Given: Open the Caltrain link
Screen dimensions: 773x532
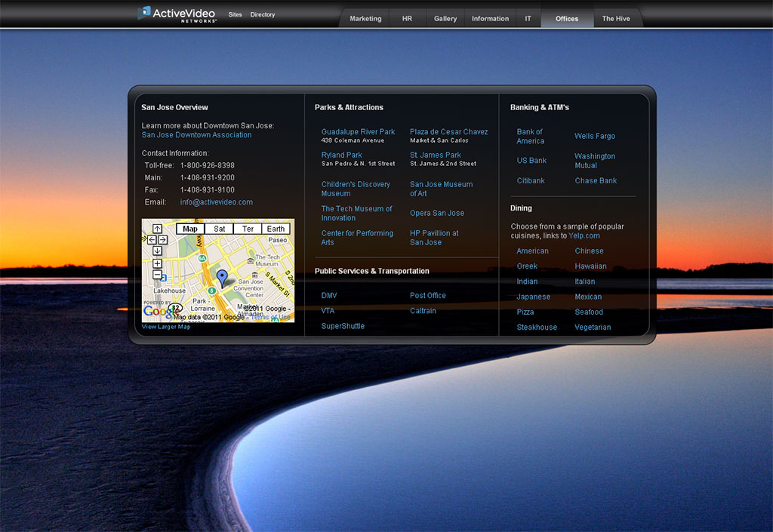Looking at the screenshot, I should click(x=423, y=311).
